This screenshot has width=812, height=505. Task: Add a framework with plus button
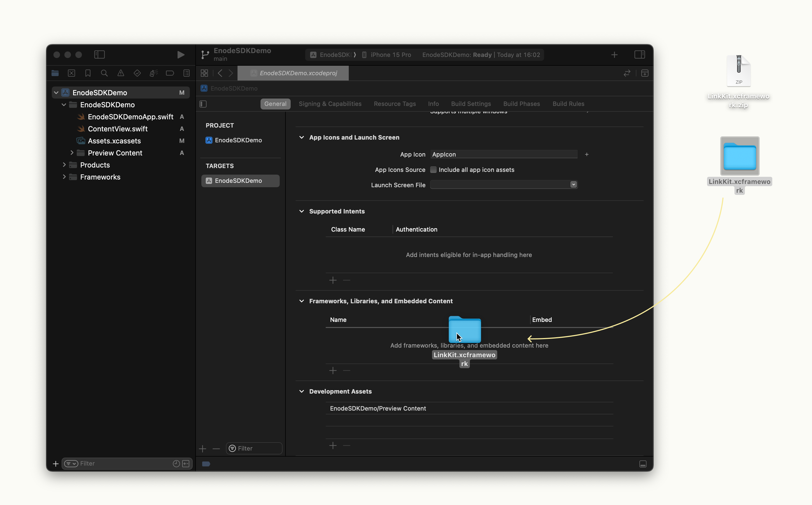pyautogui.click(x=333, y=370)
